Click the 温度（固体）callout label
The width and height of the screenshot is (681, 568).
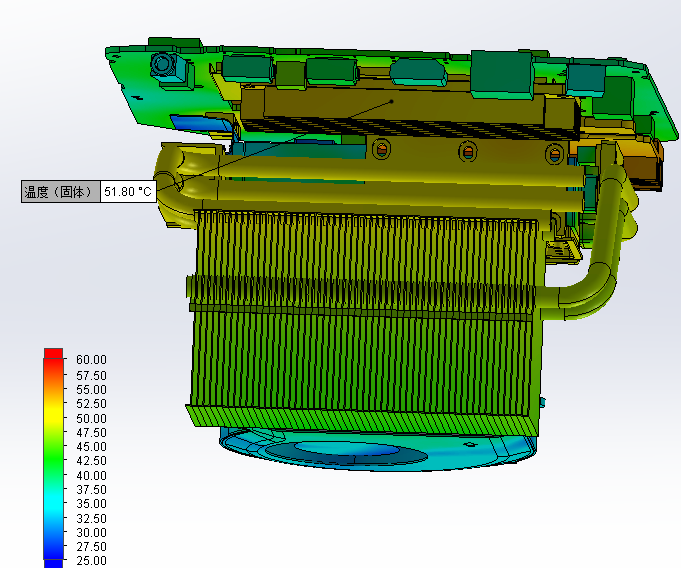61,192
